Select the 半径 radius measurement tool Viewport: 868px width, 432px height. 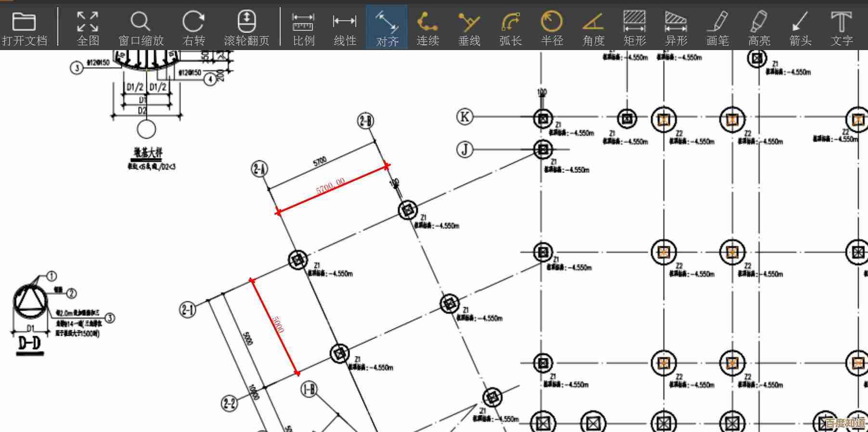552,27
